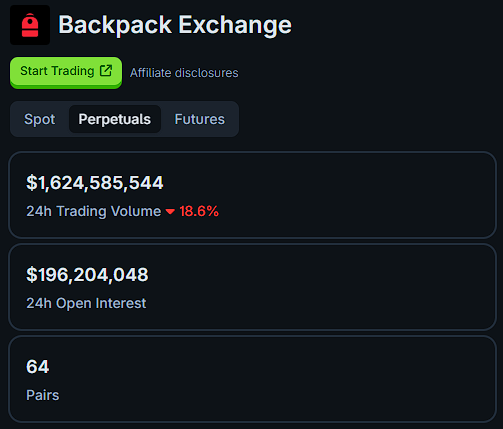The height and width of the screenshot is (429, 503).
Task: Click the external link icon in Start Trading
Action: pyautogui.click(x=106, y=71)
